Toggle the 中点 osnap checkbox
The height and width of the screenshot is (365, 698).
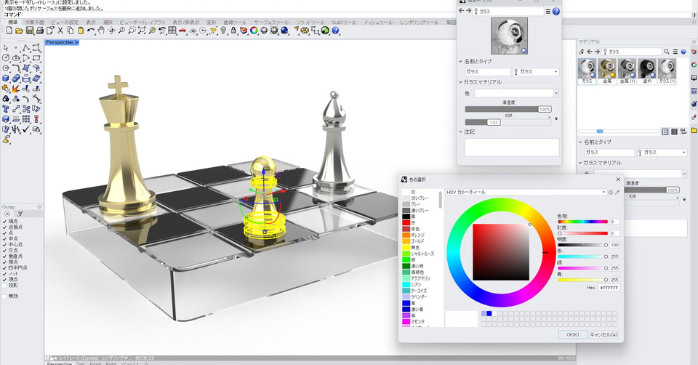[5, 239]
